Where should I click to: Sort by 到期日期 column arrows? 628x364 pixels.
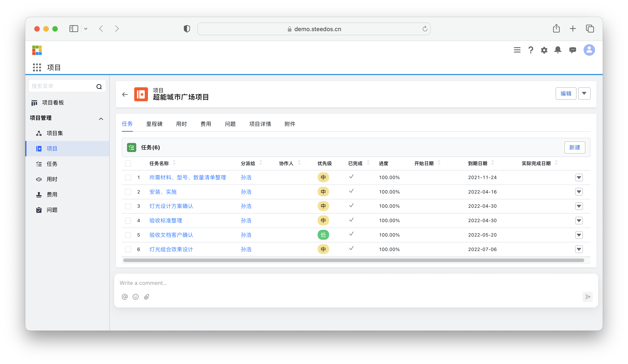pos(493,163)
